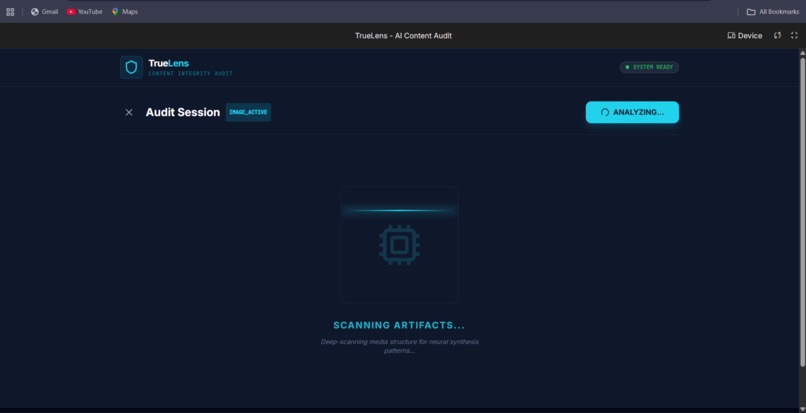Toggle fullscreen preview icon
Viewport: 806px width, 413px height.
click(794, 35)
